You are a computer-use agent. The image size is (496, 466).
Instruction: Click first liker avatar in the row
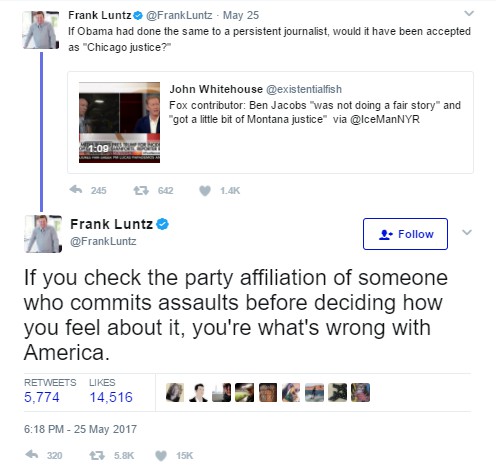(175, 392)
